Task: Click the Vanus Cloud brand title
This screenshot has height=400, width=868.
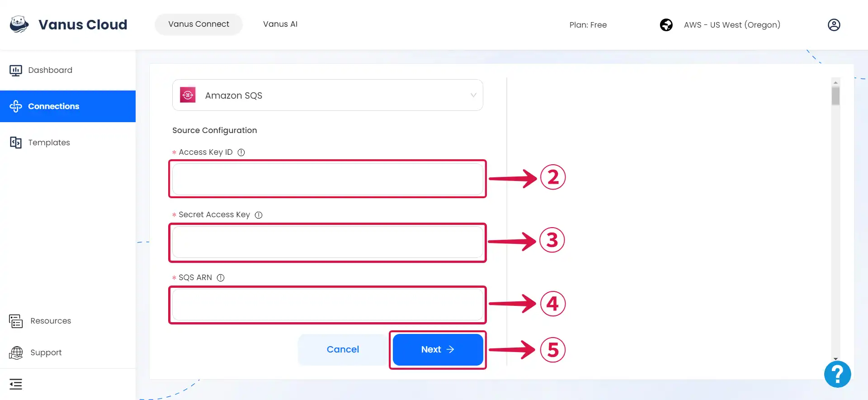Action: pos(83,24)
